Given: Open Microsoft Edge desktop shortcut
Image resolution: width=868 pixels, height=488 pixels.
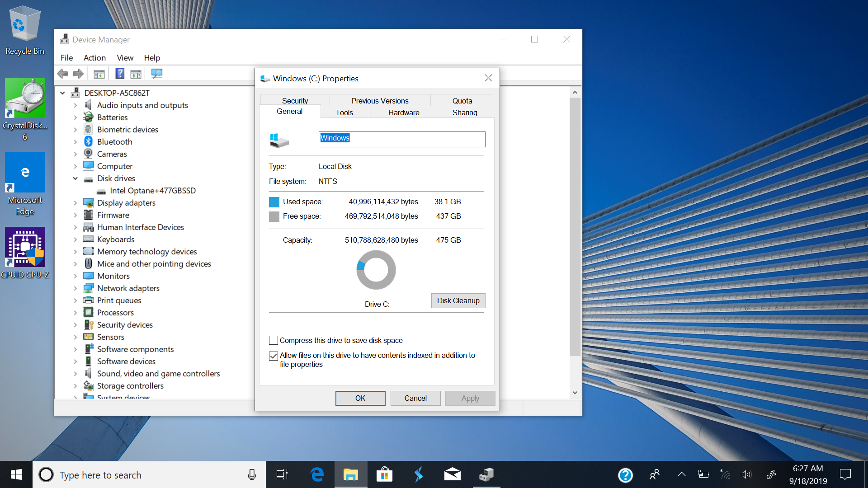Looking at the screenshot, I should pyautogui.click(x=25, y=184).
